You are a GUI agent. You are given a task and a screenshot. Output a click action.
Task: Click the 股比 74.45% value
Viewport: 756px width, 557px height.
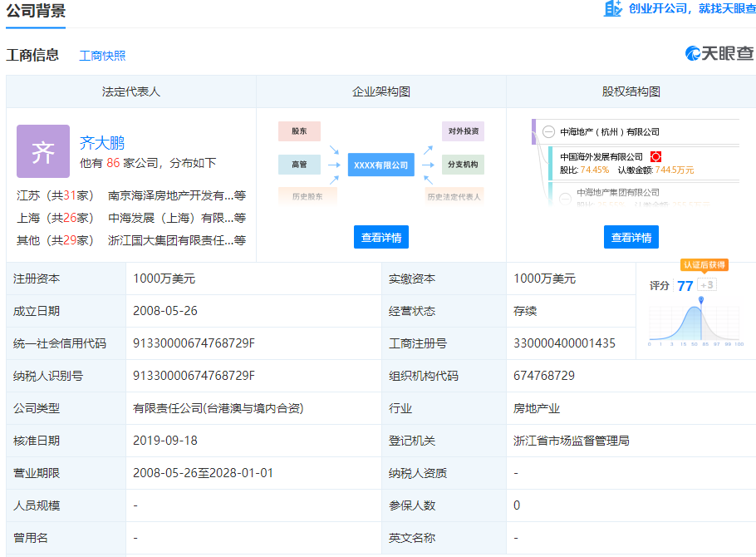[595, 170]
